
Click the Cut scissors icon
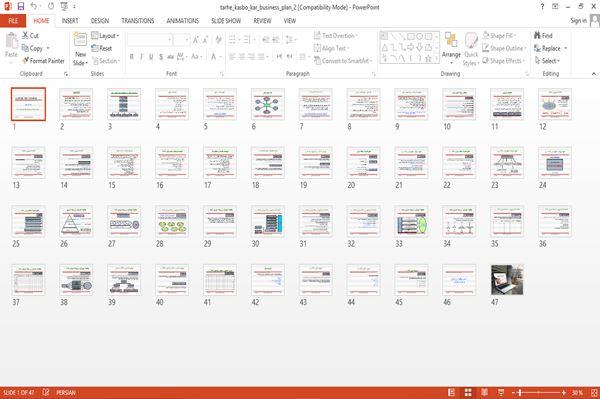25,35
